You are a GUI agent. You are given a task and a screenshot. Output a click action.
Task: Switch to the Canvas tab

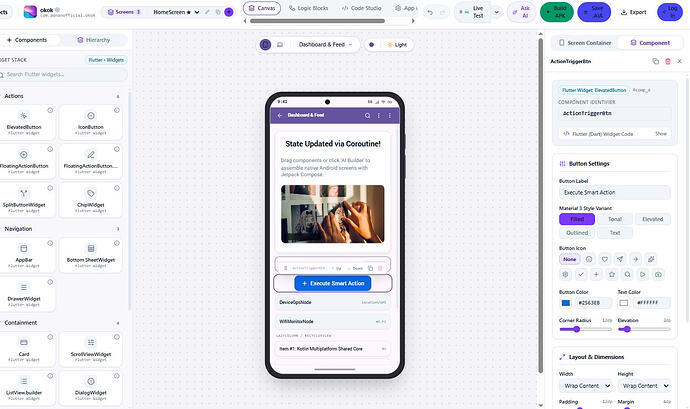pos(262,8)
